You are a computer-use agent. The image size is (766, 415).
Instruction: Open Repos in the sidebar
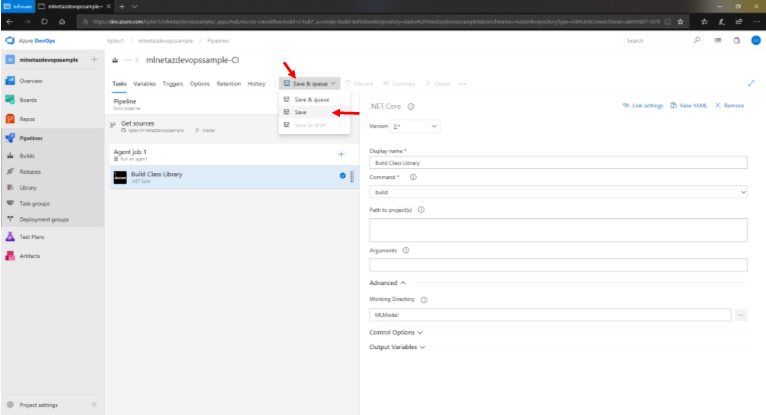tap(30, 118)
